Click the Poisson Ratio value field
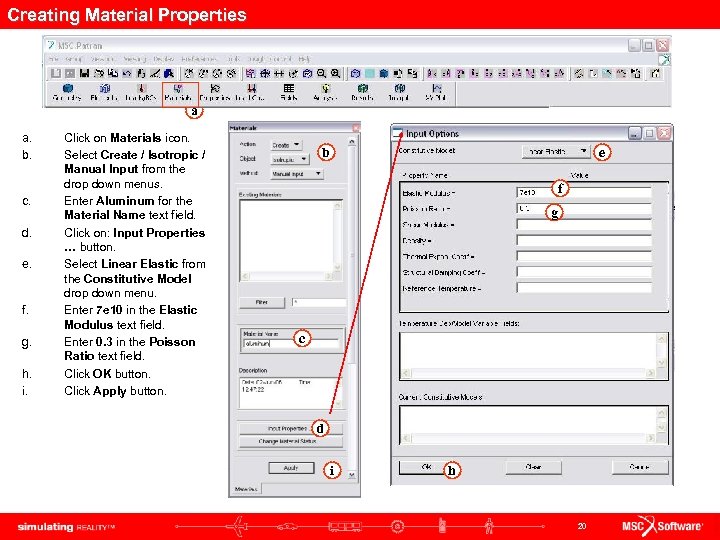The image size is (720, 540). pos(584,208)
